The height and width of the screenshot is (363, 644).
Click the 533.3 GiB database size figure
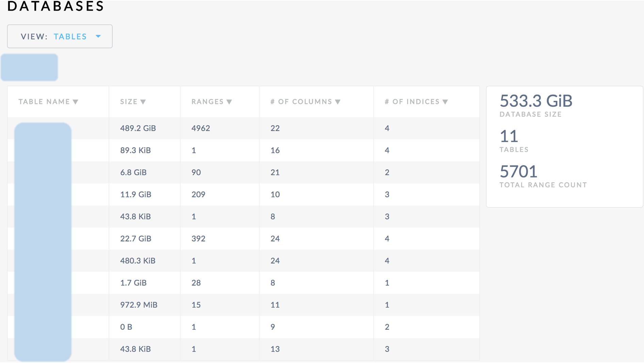(536, 101)
